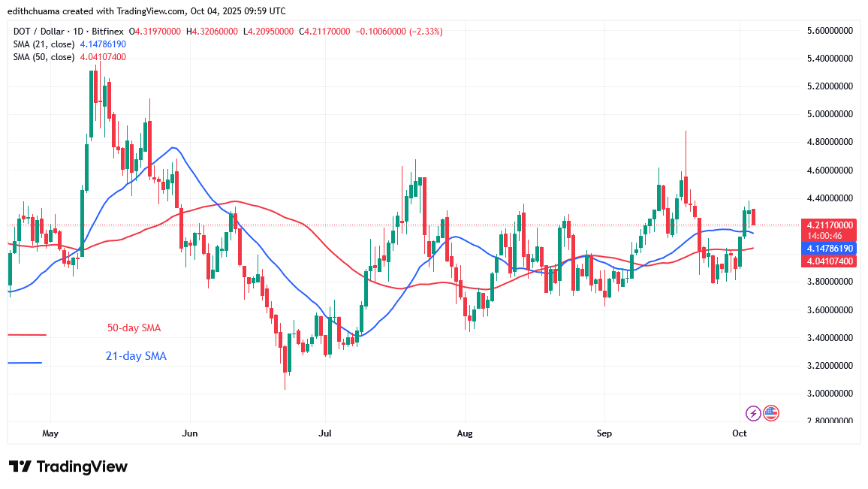Click the purple lightning bolt event icon

[x=753, y=413]
